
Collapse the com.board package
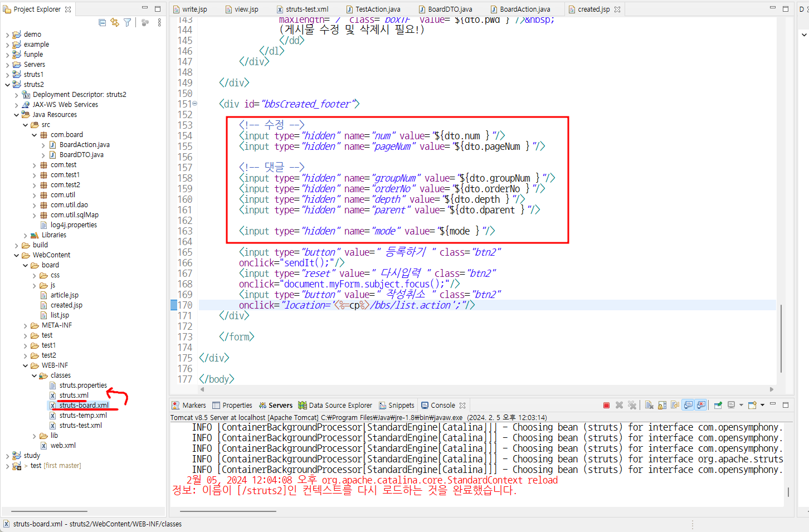click(34, 135)
